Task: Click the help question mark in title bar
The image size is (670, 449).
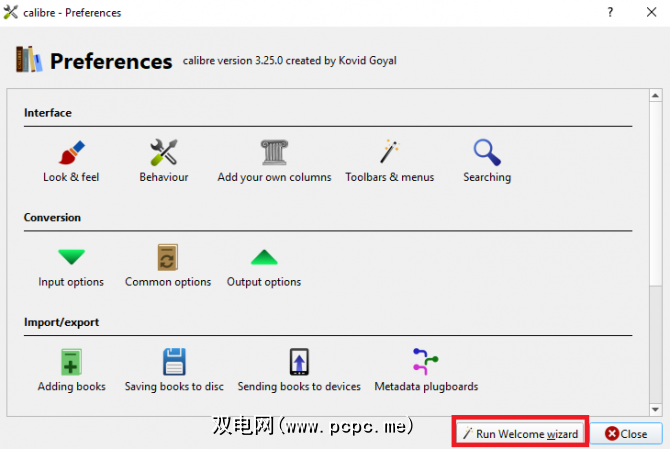Action: tap(610, 12)
